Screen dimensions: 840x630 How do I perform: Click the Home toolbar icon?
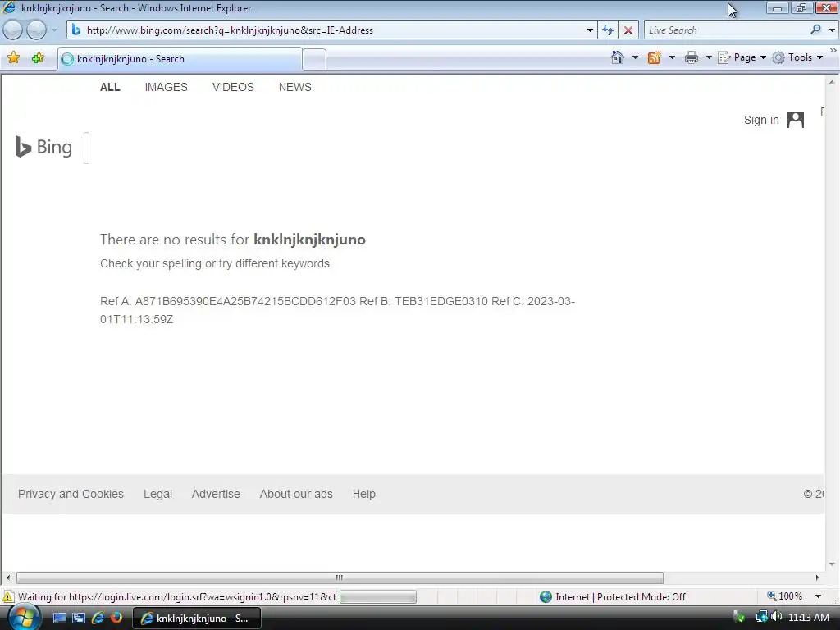click(x=617, y=57)
